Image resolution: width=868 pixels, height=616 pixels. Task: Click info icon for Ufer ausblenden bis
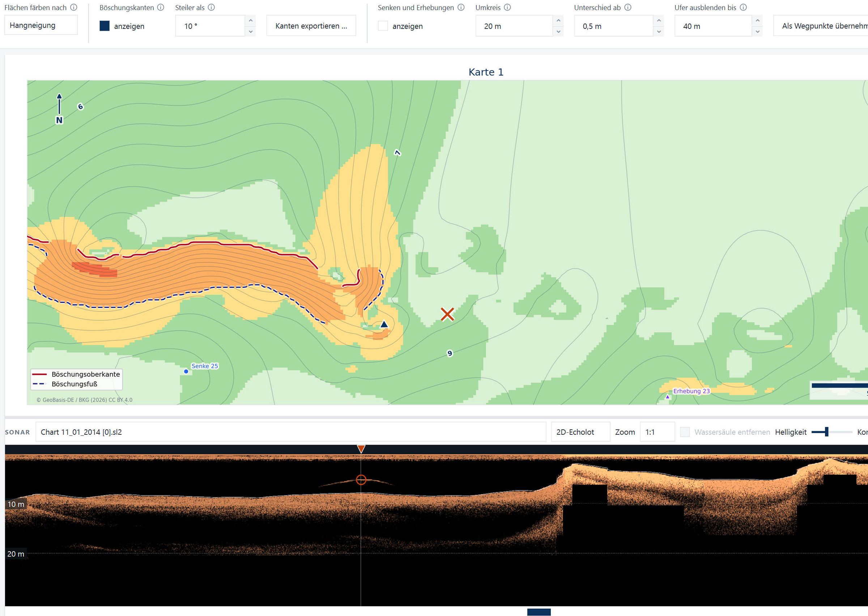click(744, 7)
